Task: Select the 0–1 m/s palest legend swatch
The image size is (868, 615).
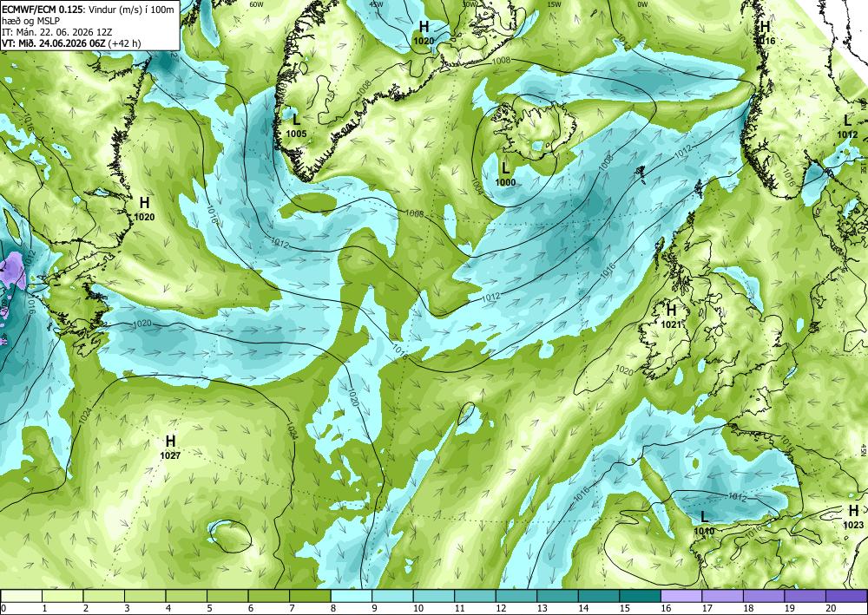Action: click(21, 596)
